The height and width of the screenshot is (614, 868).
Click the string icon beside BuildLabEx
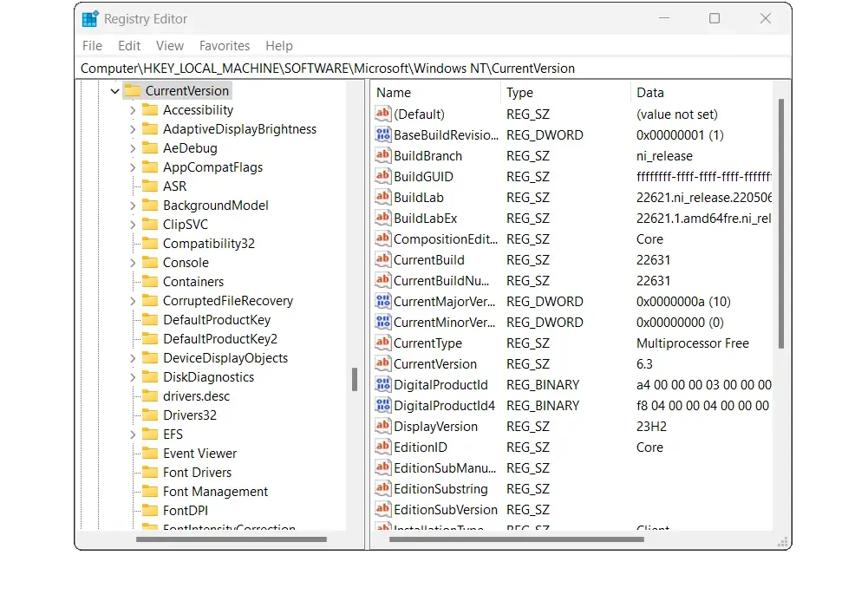click(x=382, y=219)
